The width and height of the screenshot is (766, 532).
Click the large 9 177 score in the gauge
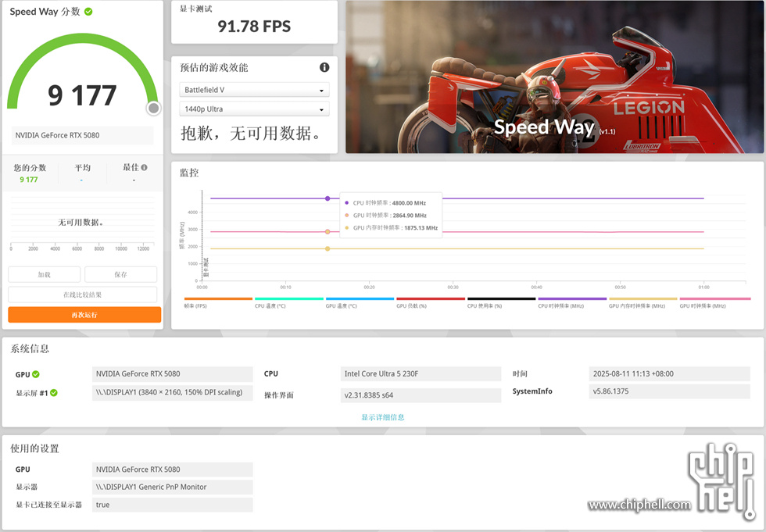point(83,95)
